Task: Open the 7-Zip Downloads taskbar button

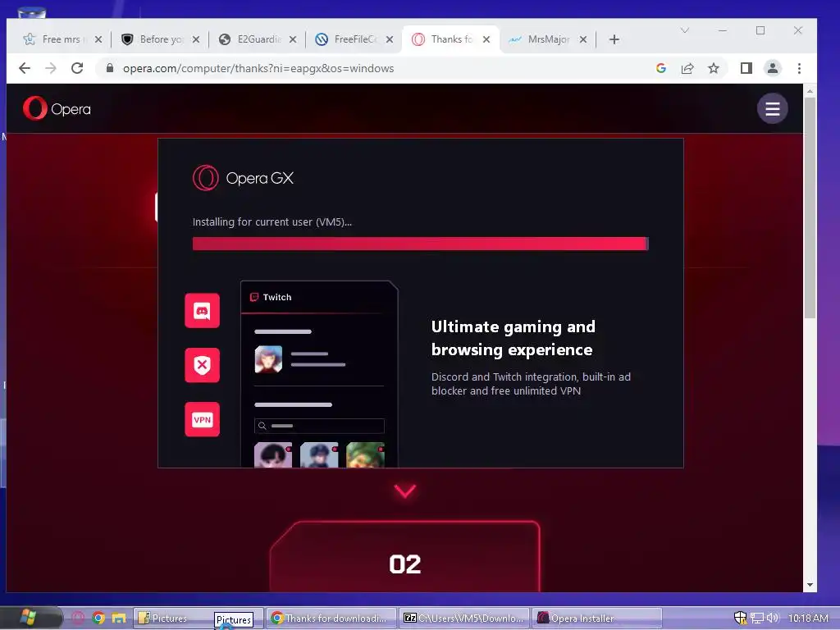Action: (x=464, y=619)
